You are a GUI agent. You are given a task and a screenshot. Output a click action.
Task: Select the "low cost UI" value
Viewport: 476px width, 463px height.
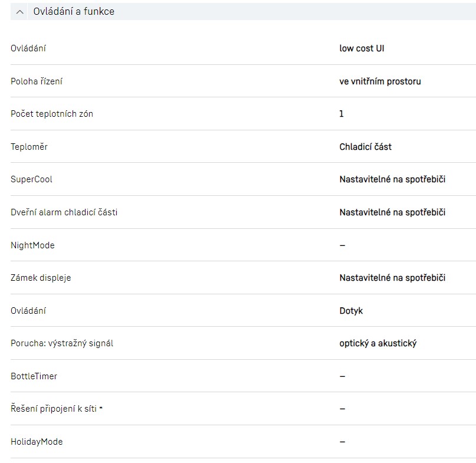tap(362, 48)
